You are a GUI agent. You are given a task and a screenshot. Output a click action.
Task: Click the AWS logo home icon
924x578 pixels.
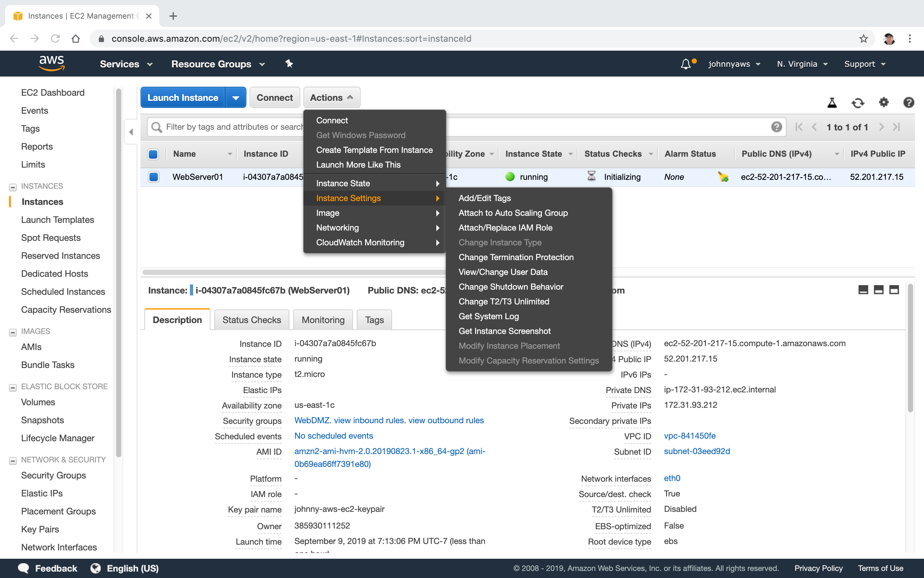point(52,64)
